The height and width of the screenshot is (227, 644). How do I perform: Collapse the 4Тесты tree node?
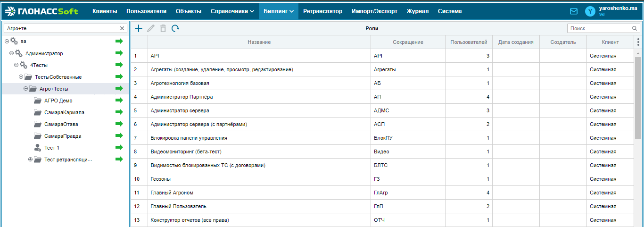click(17, 65)
